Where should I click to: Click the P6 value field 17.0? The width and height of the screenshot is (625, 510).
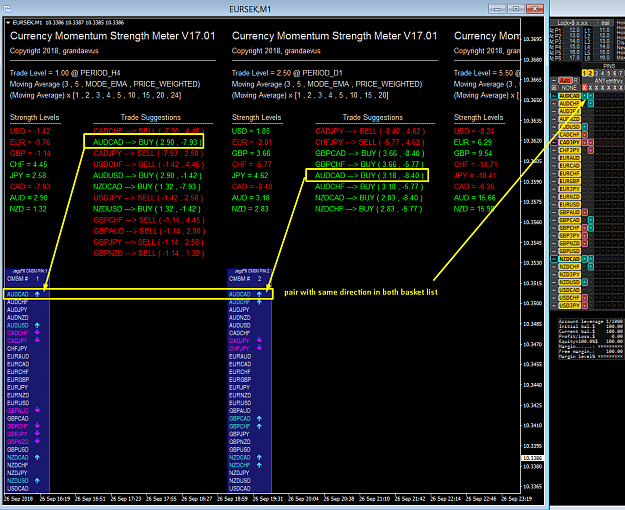(x=573, y=58)
